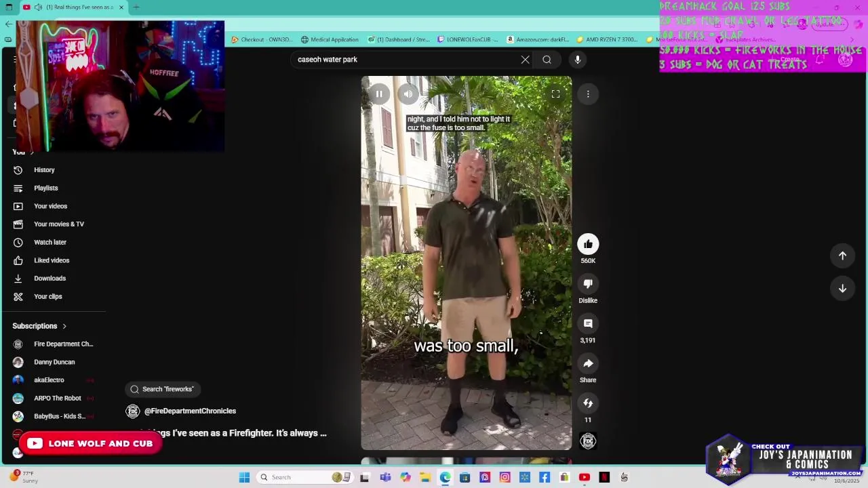Open the Remix icon showing 11
The height and width of the screenshot is (488, 868).
(588, 403)
